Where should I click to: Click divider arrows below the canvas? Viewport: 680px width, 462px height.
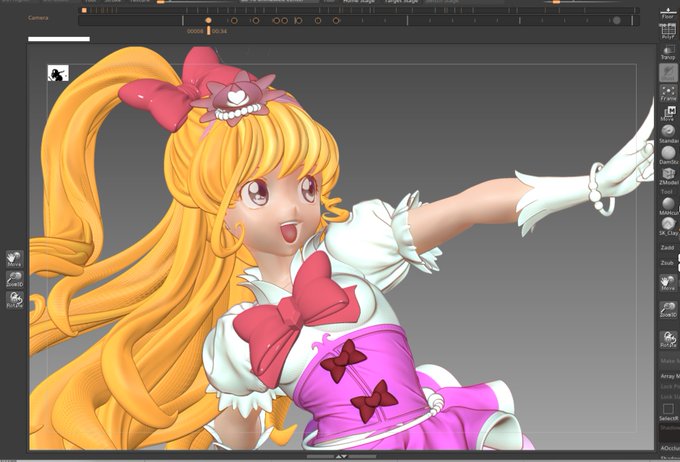pos(341,456)
